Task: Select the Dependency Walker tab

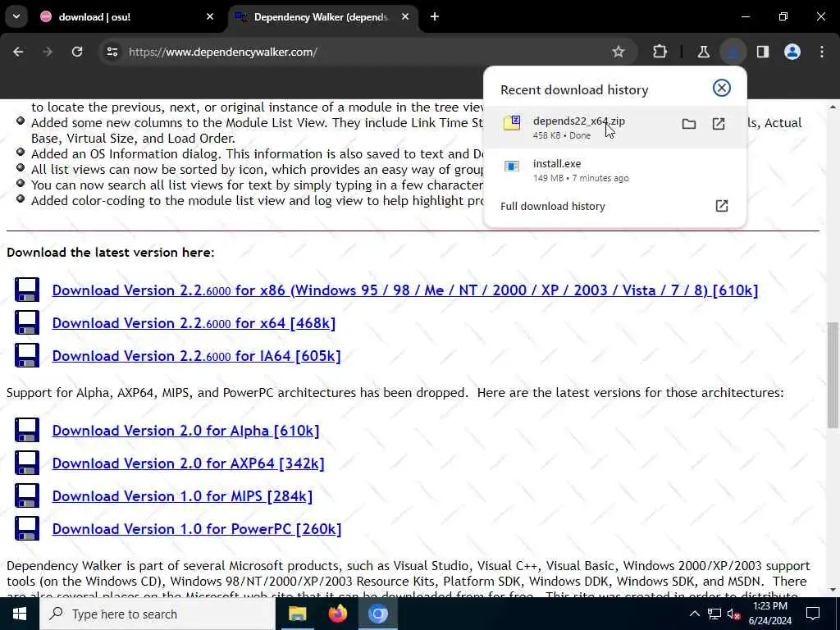Action: click(x=322, y=16)
